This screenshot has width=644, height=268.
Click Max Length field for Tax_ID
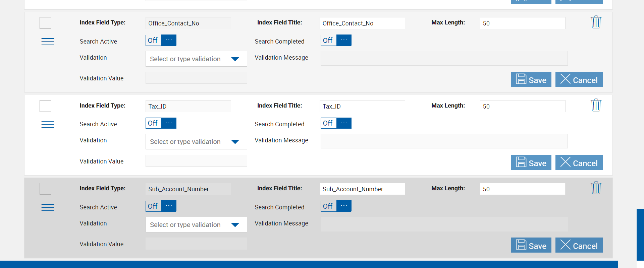click(x=522, y=106)
